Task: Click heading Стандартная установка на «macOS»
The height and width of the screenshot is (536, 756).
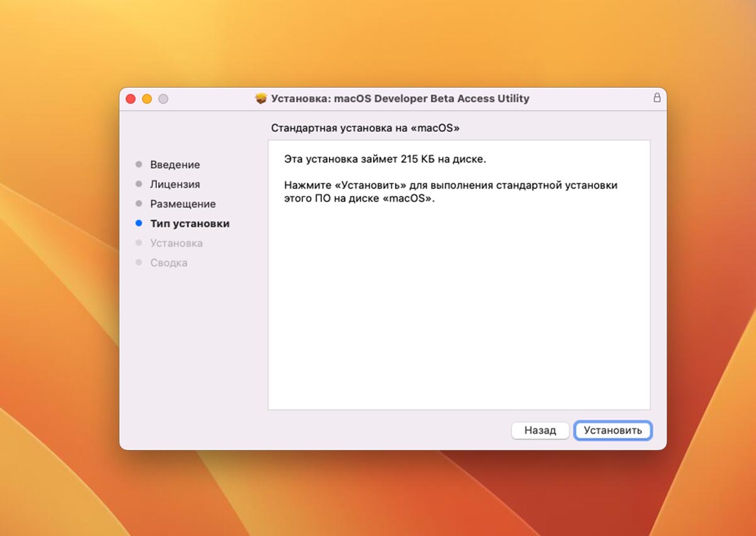Action: pyautogui.click(x=365, y=128)
